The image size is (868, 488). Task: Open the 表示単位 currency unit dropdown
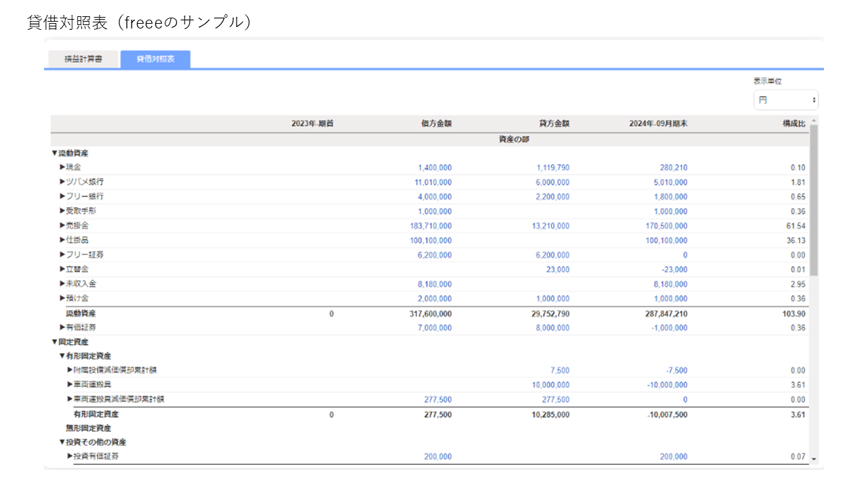coord(785,100)
